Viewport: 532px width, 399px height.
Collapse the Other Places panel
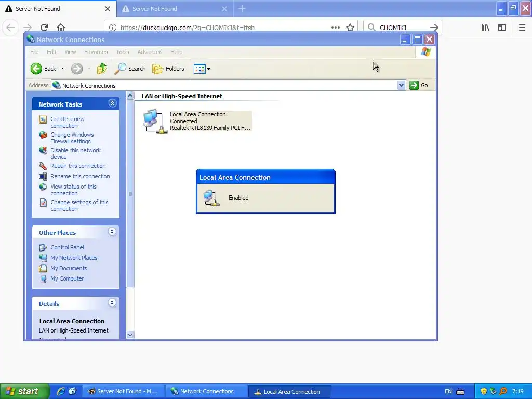112,232
